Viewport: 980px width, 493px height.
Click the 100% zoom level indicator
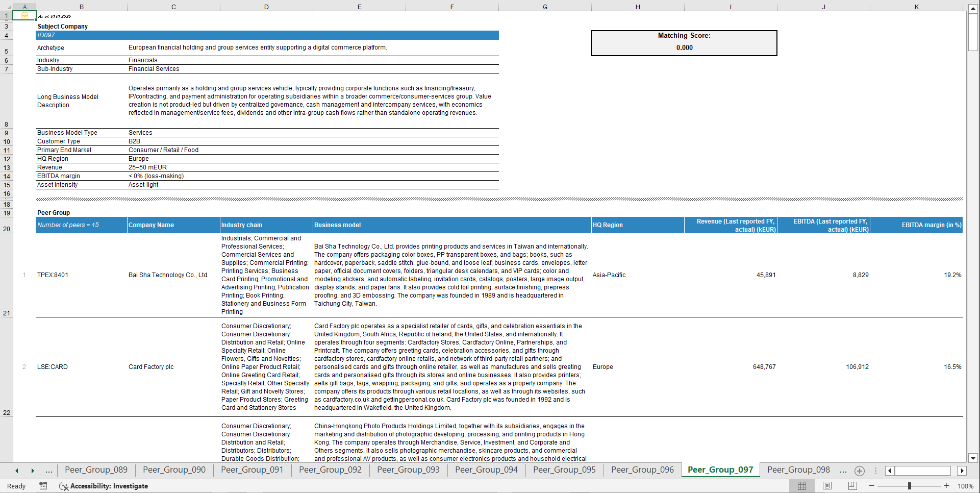pos(965,486)
